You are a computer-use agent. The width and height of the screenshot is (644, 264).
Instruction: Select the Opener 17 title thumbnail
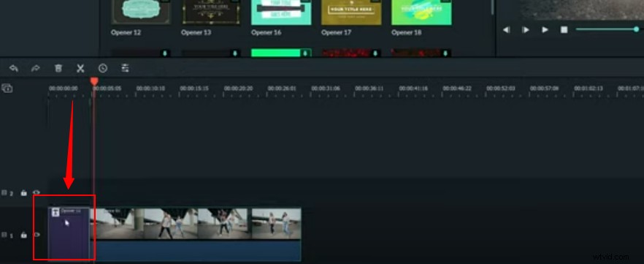pyautogui.click(x=352, y=12)
